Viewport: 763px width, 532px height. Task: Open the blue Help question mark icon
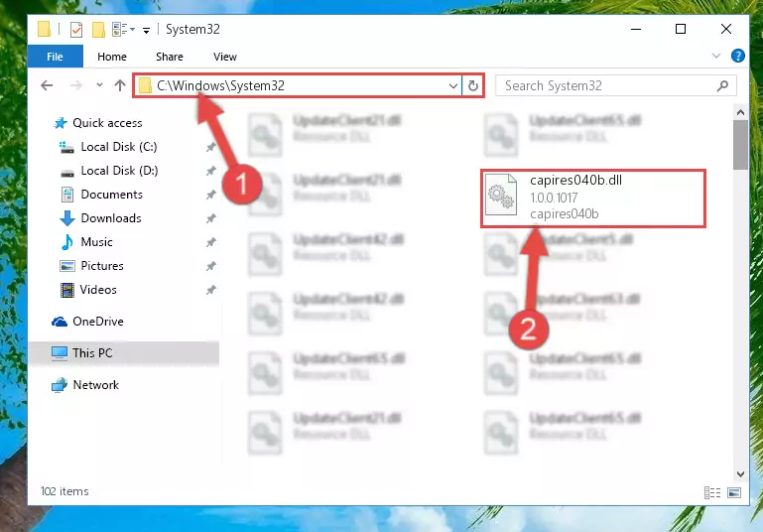coord(737,56)
